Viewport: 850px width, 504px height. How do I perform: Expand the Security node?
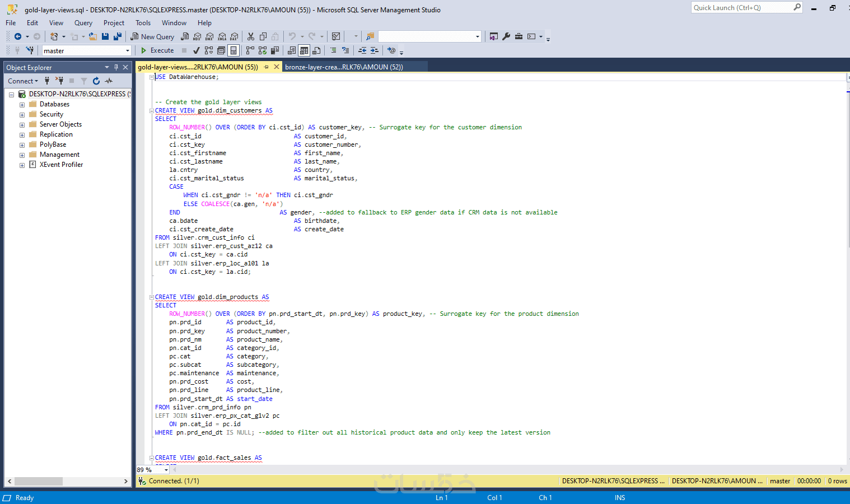(22, 115)
